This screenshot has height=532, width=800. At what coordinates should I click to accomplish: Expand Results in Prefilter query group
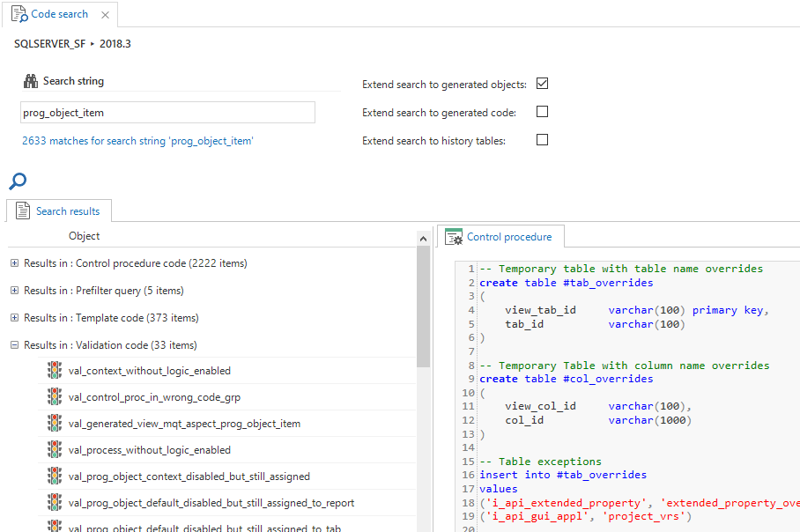[14, 291]
